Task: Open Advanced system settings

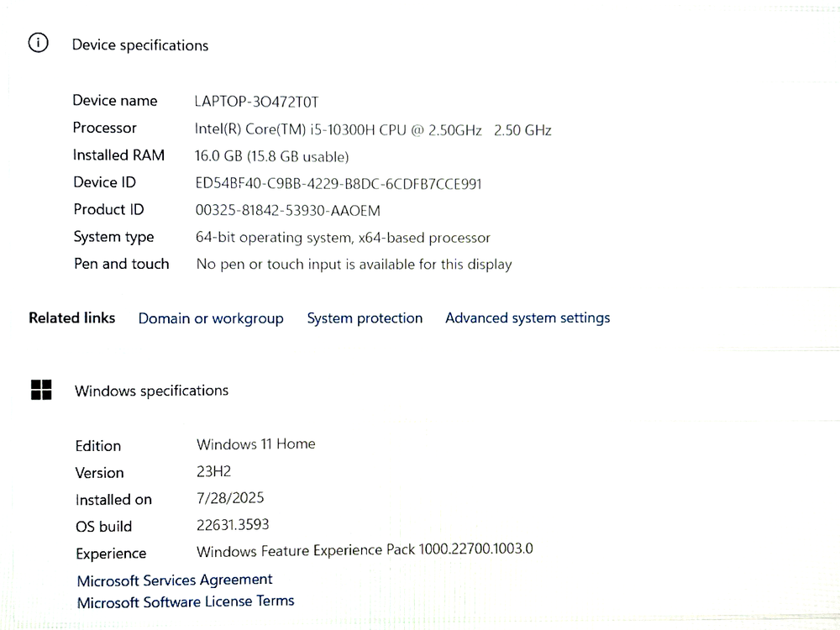Action: point(528,318)
